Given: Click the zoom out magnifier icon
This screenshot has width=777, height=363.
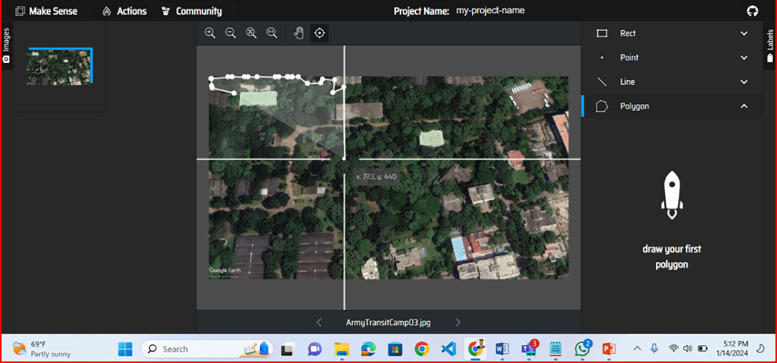Looking at the screenshot, I should [230, 33].
